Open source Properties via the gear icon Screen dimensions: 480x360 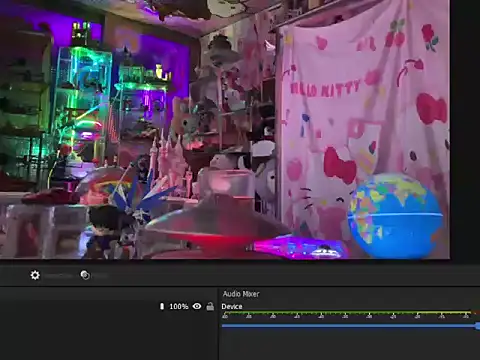pos(35,275)
